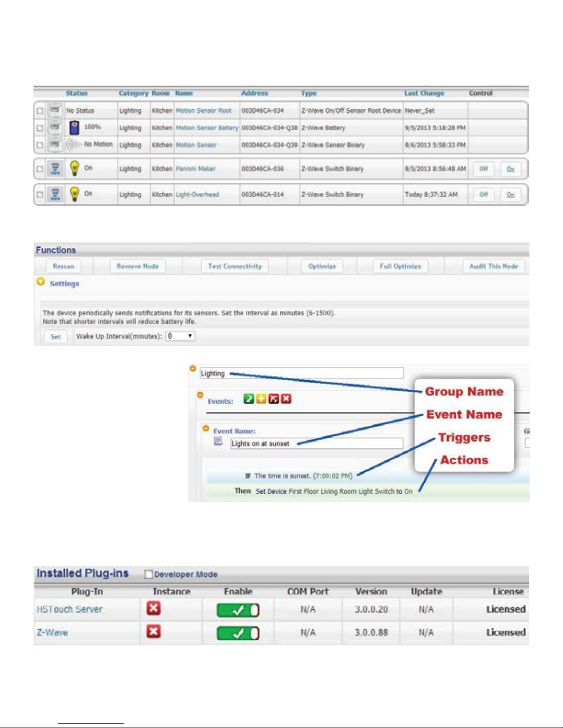Click the note icon beside Lights on at sunset
This screenshot has width=563, height=728.
[219, 442]
